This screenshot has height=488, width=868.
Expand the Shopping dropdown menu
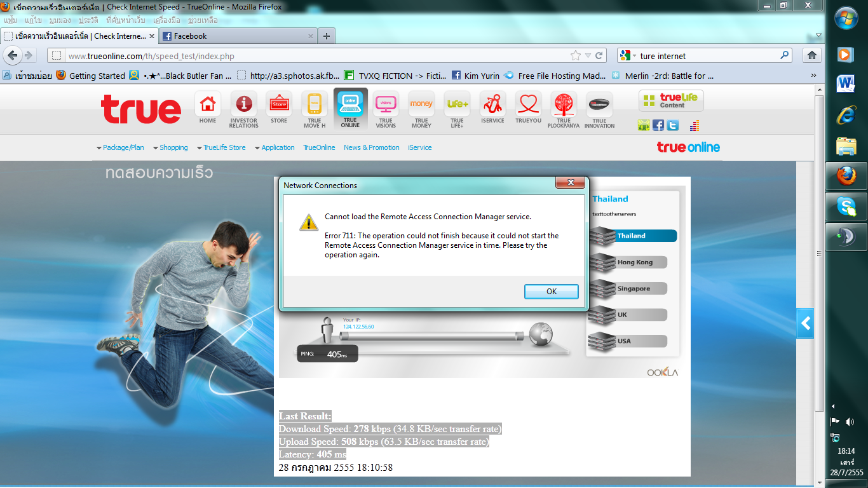pos(170,147)
